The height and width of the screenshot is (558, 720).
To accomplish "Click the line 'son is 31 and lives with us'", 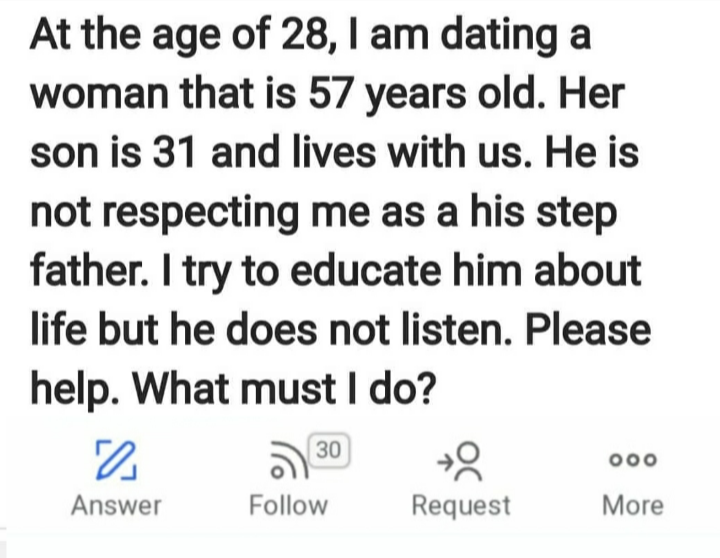I will pos(283,152).
